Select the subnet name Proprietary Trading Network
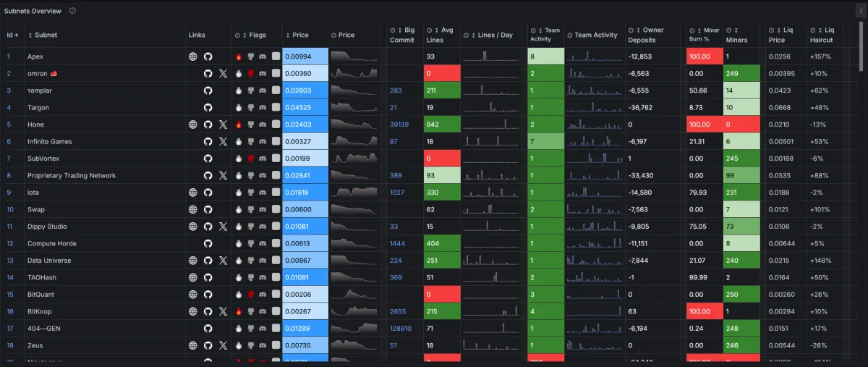The image size is (868, 367). (x=72, y=175)
